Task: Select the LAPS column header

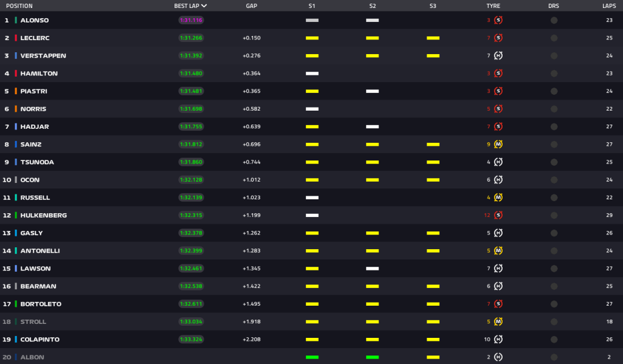Action: pyautogui.click(x=609, y=6)
